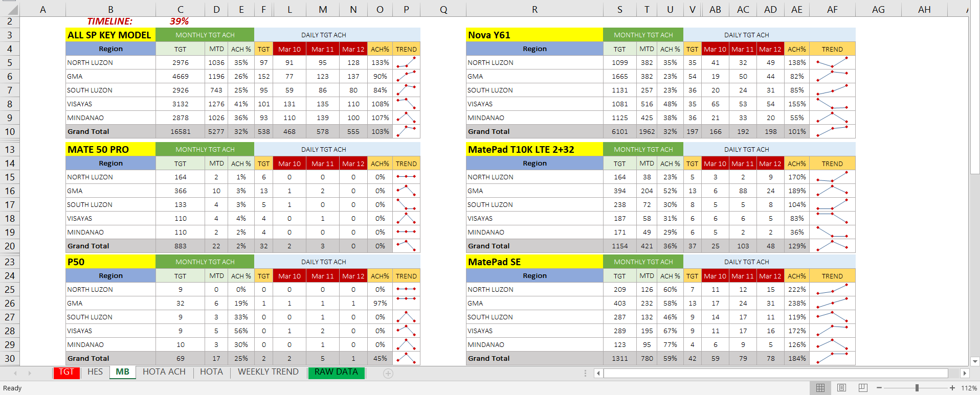Click the zoom slider handle
The width and height of the screenshot is (980, 395).
coord(917,388)
